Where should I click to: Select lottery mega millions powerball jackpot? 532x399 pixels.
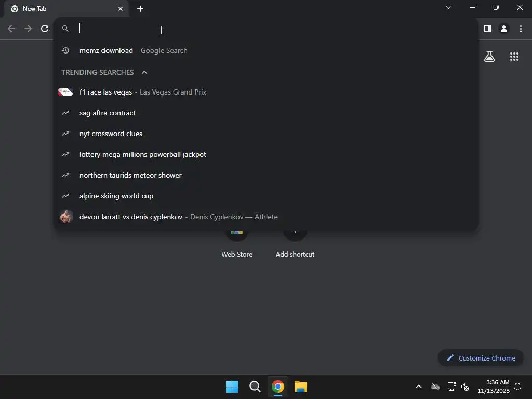click(x=267, y=154)
